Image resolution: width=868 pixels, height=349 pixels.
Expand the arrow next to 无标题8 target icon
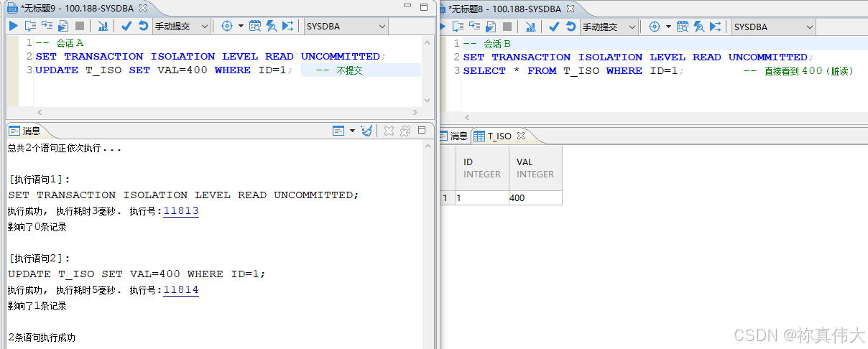click(668, 27)
